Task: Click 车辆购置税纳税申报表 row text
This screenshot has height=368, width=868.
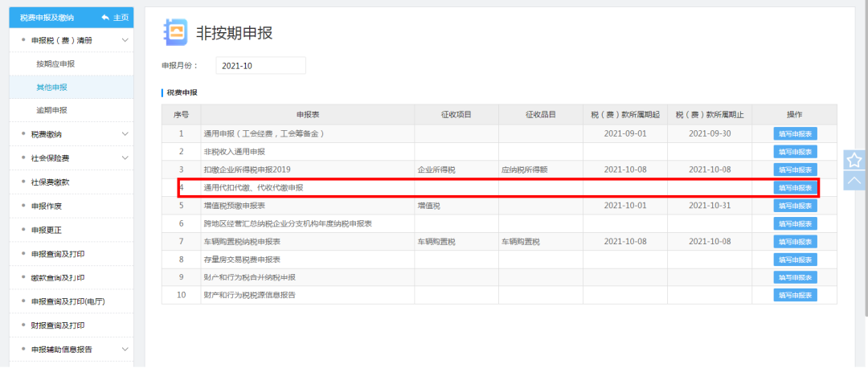Action: coord(242,242)
